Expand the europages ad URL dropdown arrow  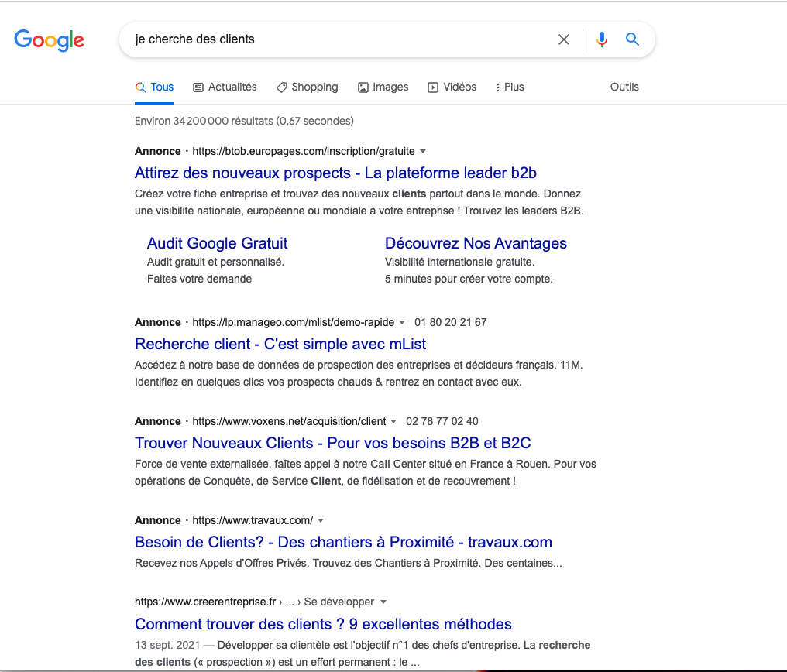point(423,152)
